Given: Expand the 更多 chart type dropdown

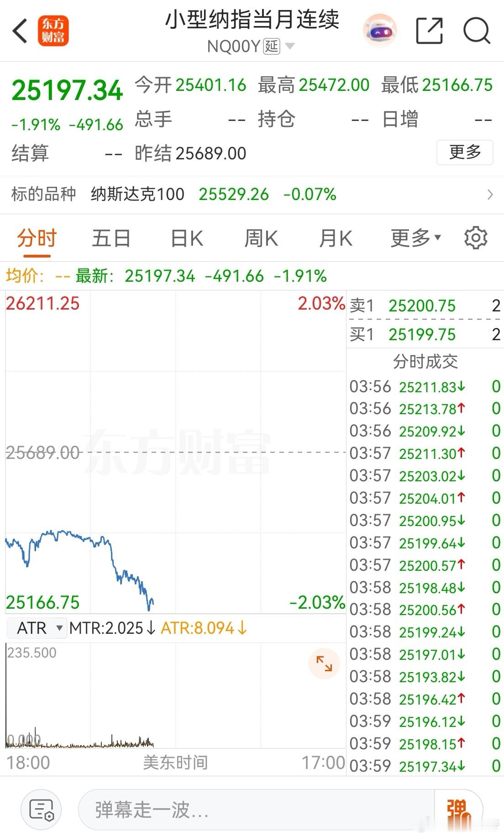Looking at the screenshot, I should coord(413,237).
